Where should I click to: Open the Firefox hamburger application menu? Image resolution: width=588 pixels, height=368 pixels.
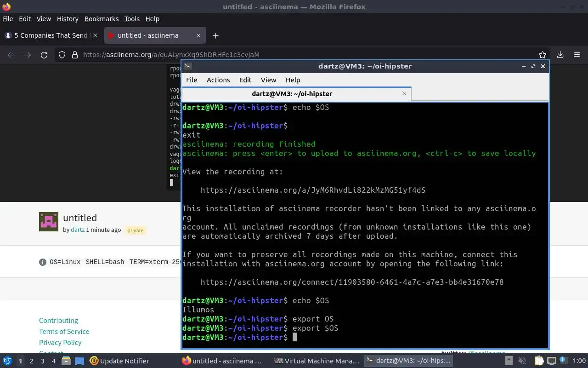pos(577,55)
